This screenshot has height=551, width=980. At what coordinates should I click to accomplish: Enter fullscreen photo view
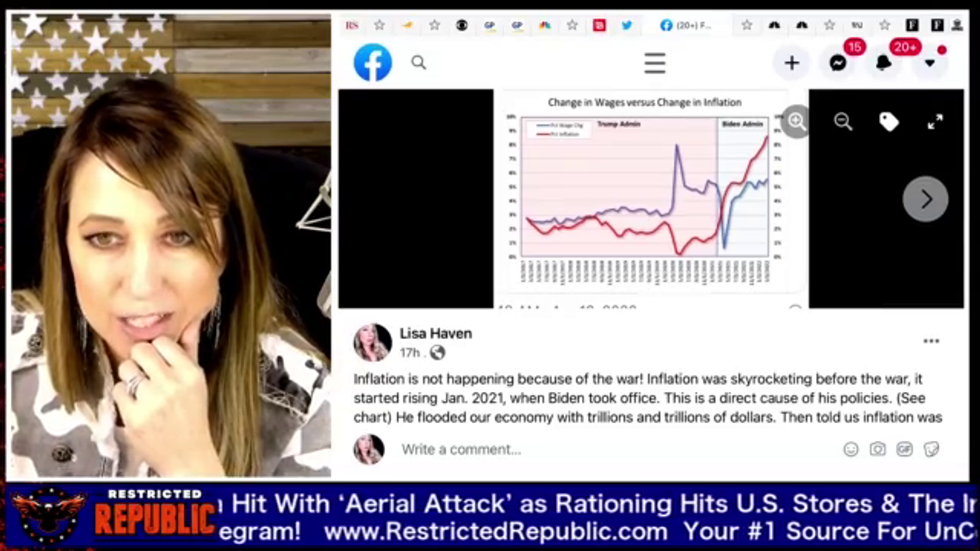click(935, 122)
